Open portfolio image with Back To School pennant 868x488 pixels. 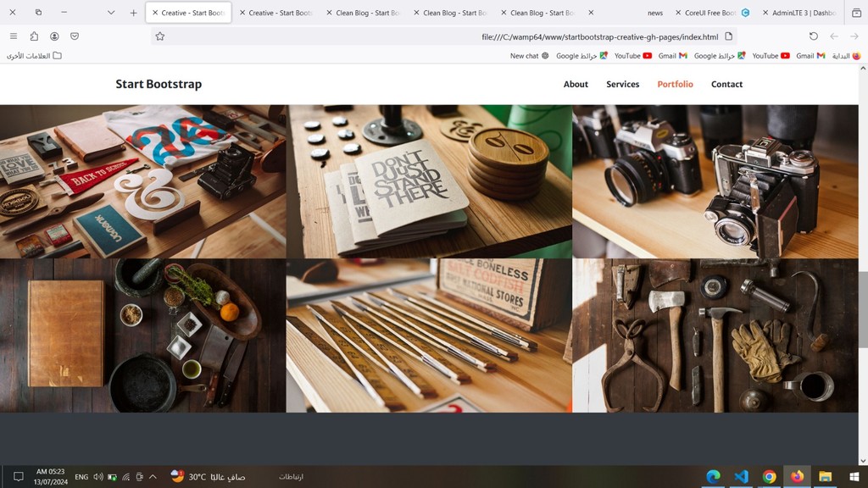[x=142, y=181]
